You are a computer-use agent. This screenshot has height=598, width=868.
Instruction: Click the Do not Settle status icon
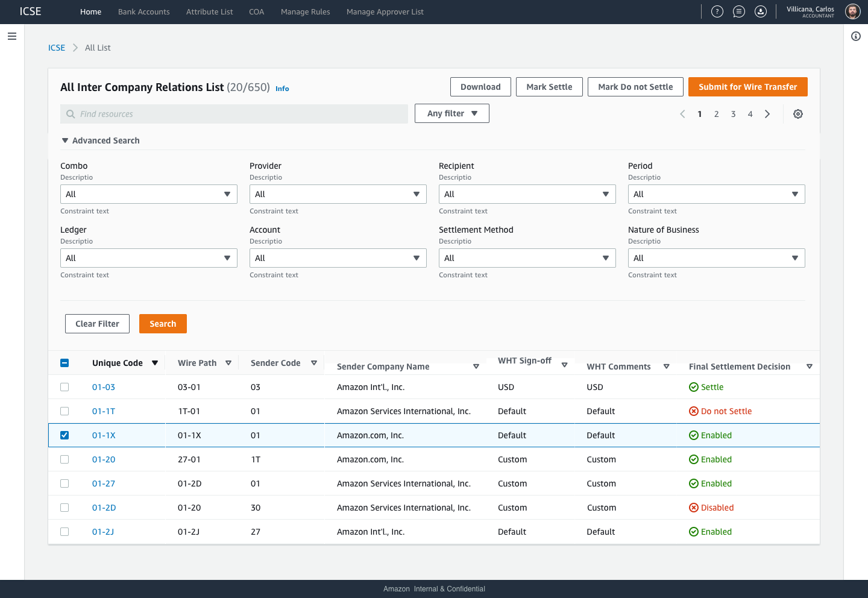pos(694,411)
